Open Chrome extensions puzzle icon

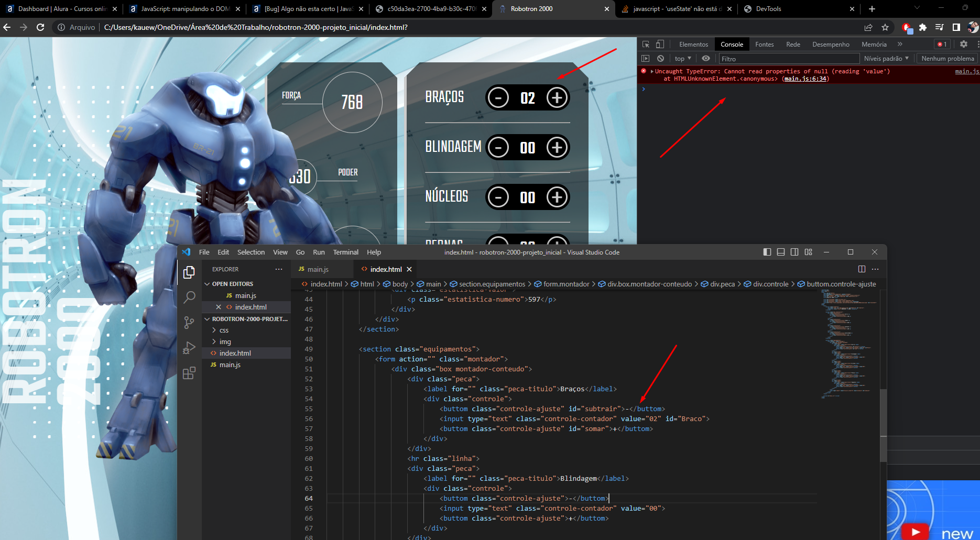(x=923, y=27)
